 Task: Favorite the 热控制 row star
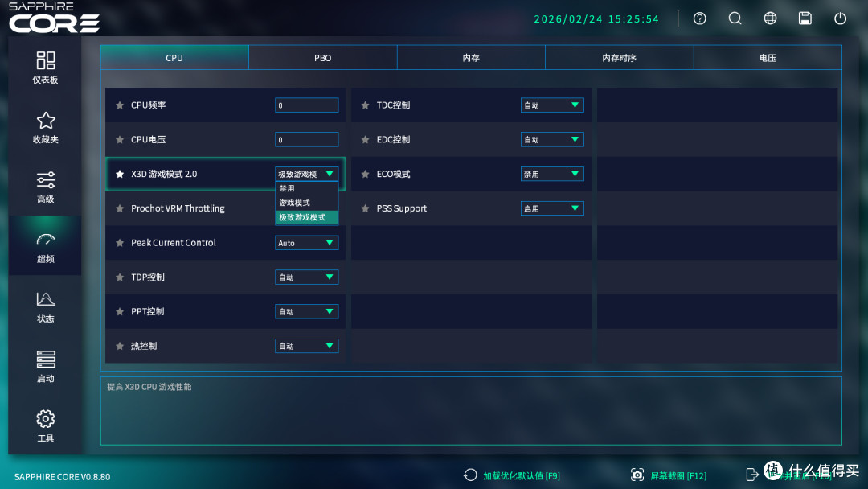(x=120, y=346)
